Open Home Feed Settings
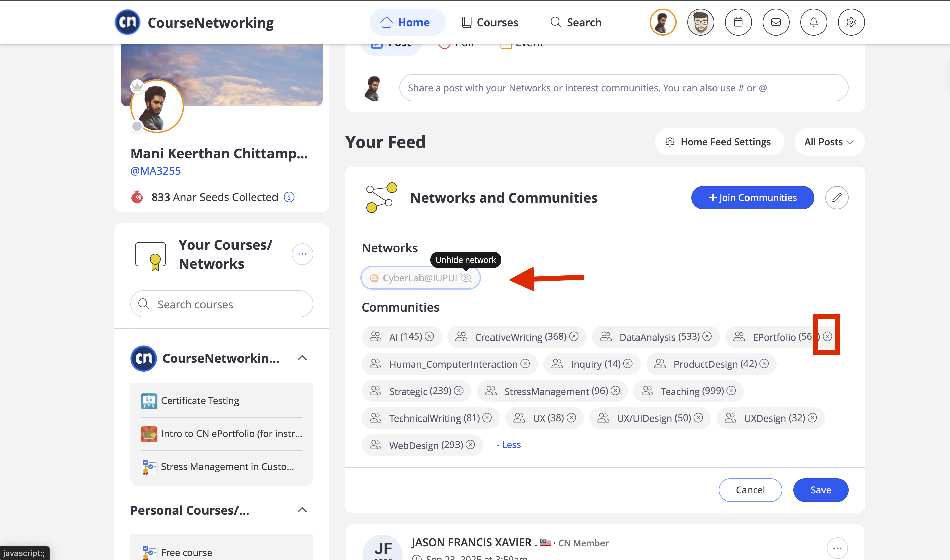Screen dimensions: 950x560 (719, 142)
